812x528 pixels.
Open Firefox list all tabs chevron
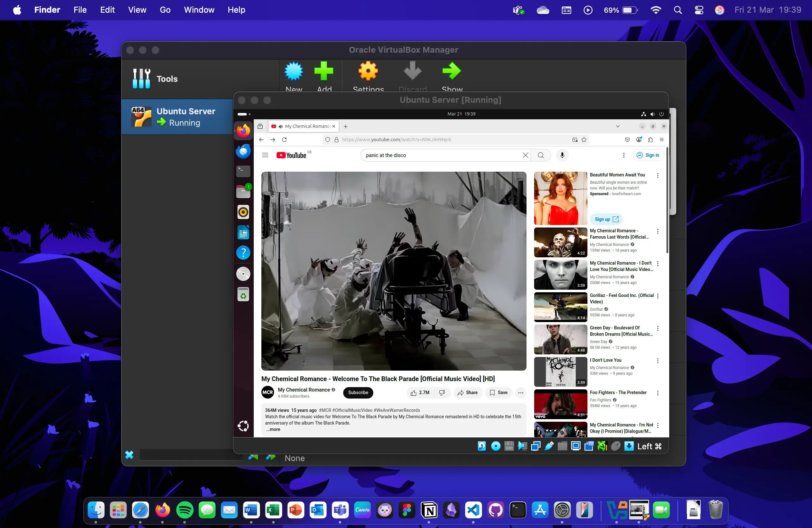(618, 126)
